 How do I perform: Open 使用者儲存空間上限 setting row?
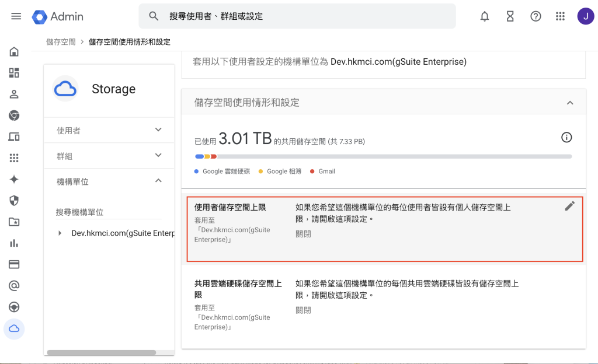point(385,229)
